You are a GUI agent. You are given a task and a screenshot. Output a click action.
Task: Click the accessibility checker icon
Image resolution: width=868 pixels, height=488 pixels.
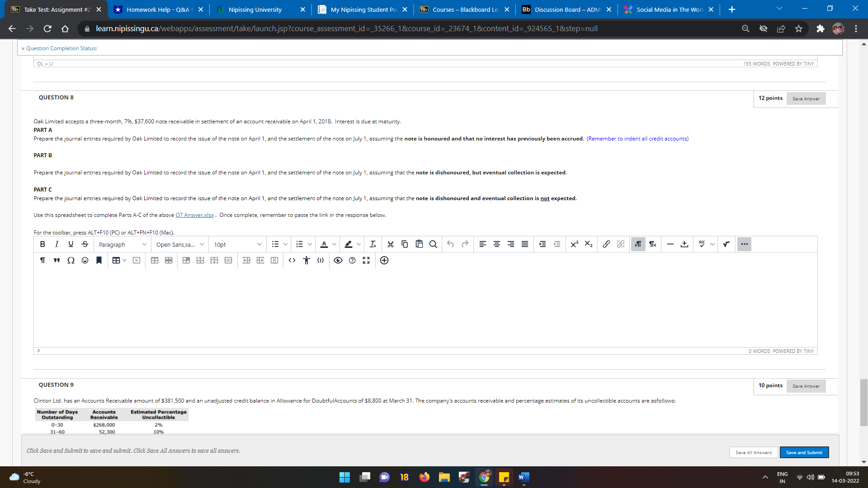point(307,260)
